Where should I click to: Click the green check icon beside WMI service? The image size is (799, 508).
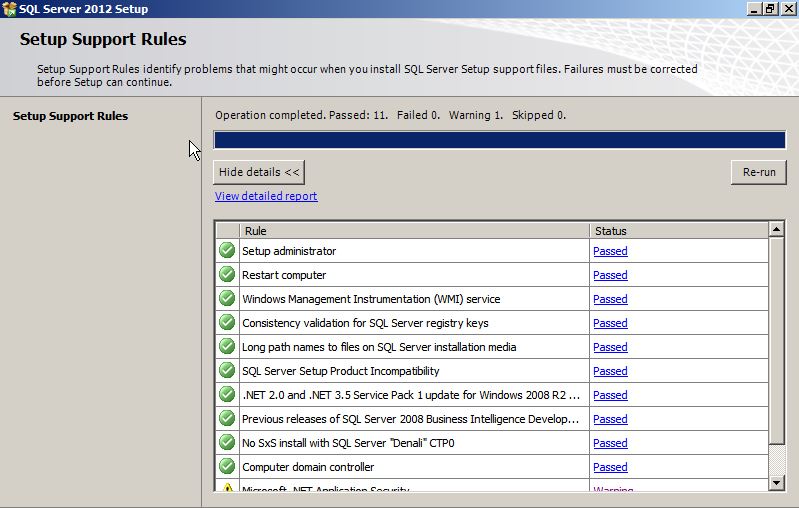coord(227,299)
